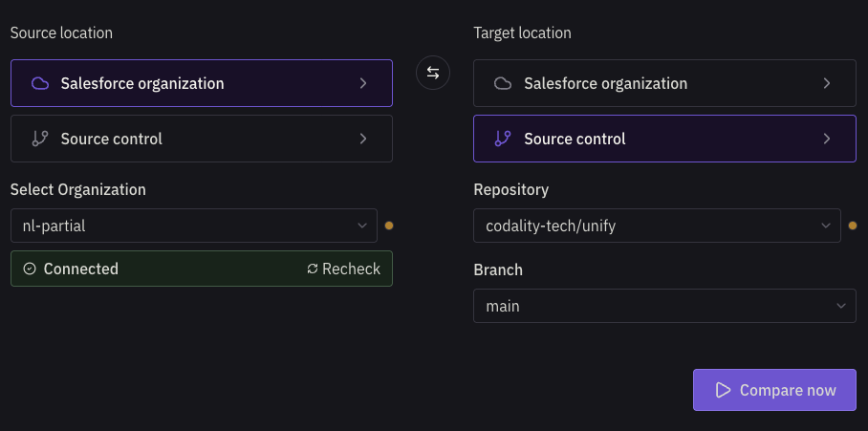The image size is (868, 431).
Task: Click cloud icon in source Salesforce organization
Action: point(40,83)
